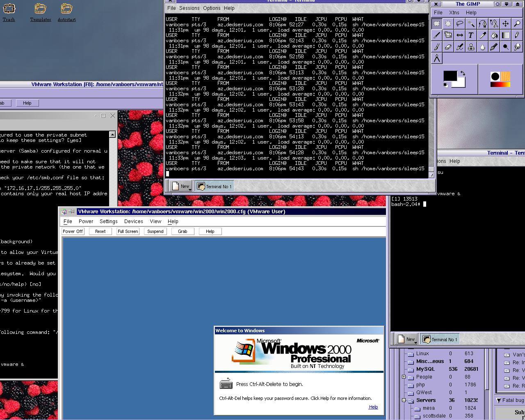The height and width of the screenshot is (420, 525).
Task: Collapse the Servers mail folder
Action: tap(404, 400)
